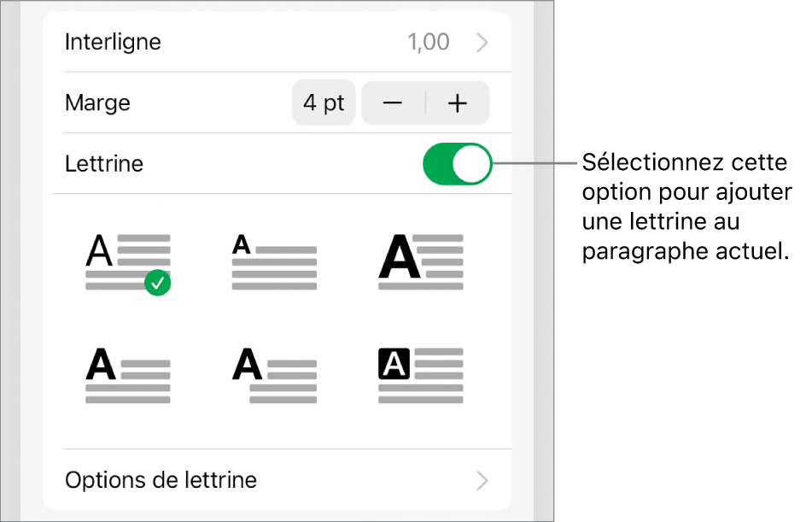Expand Options de lettrine chevron
The width and height of the screenshot is (812, 522).
click(x=483, y=480)
